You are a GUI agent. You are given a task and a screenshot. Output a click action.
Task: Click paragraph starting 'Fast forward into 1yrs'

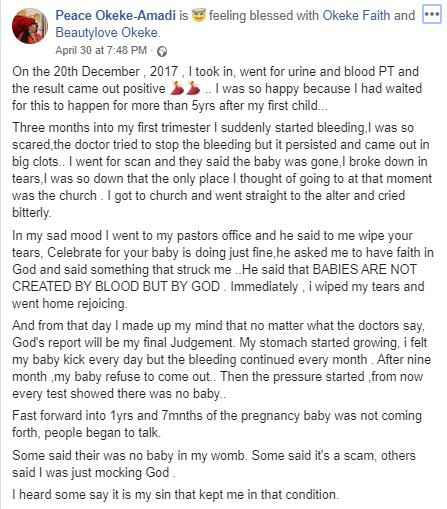[x=217, y=424]
